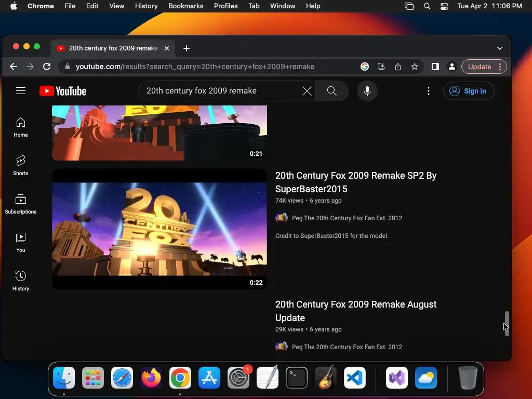Open the Tab menu in the menu bar
532x399 pixels.
click(x=254, y=6)
